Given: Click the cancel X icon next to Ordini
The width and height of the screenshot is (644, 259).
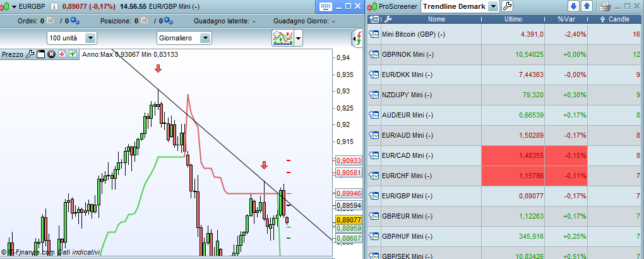Looking at the screenshot, I should coord(50,21).
